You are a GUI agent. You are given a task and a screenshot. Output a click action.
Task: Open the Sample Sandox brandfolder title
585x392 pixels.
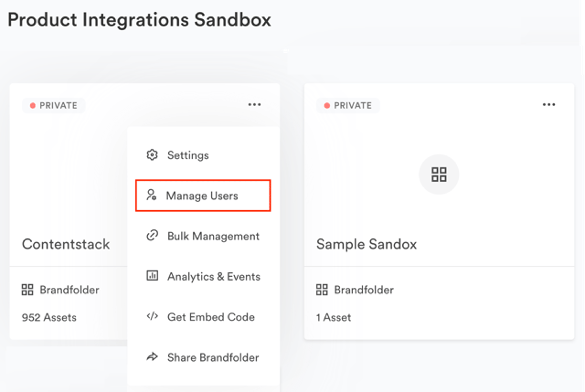tap(366, 244)
